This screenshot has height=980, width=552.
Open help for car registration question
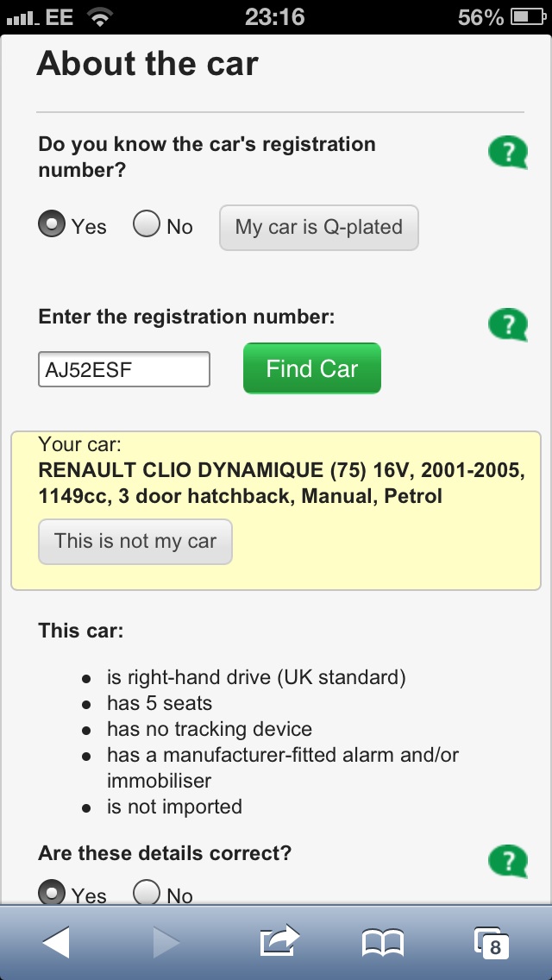(507, 154)
